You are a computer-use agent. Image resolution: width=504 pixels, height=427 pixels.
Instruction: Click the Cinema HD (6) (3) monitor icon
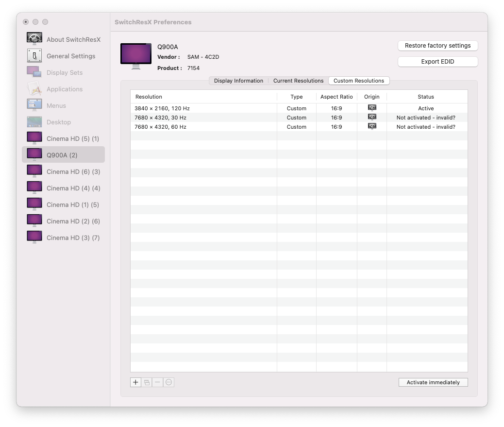[34, 171]
